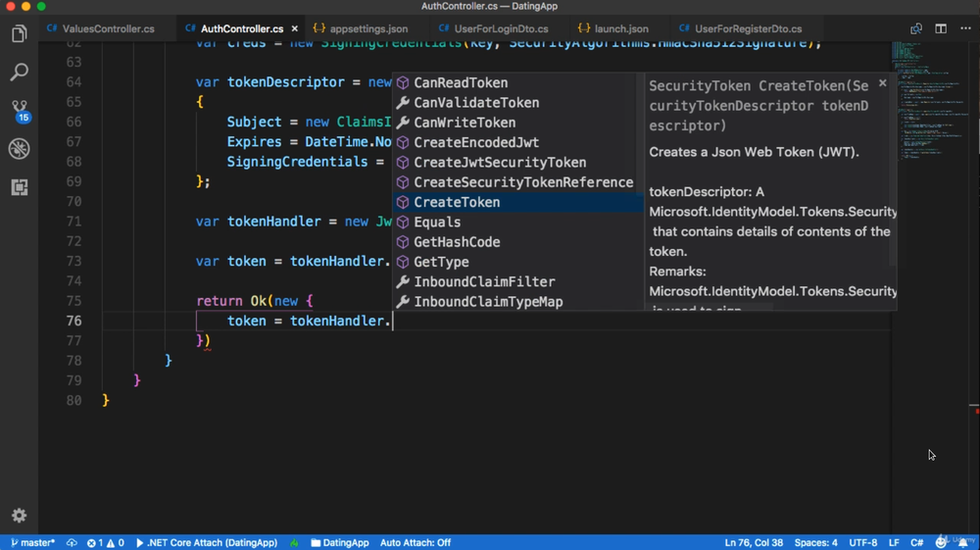Screen dimensions: 980x550
Task: Choose CanWriteToken from suggestions
Action: tap(517, 123)
